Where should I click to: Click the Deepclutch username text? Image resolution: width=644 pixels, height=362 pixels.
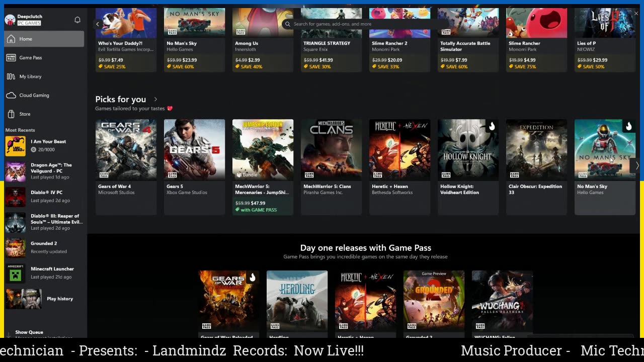click(x=30, y=17)
